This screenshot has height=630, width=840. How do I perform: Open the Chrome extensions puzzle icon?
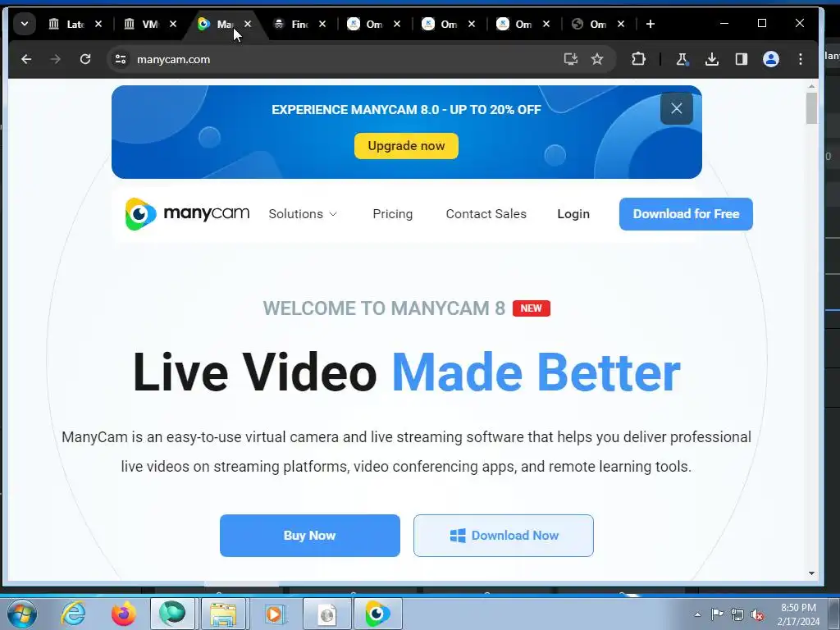point(638,59)
